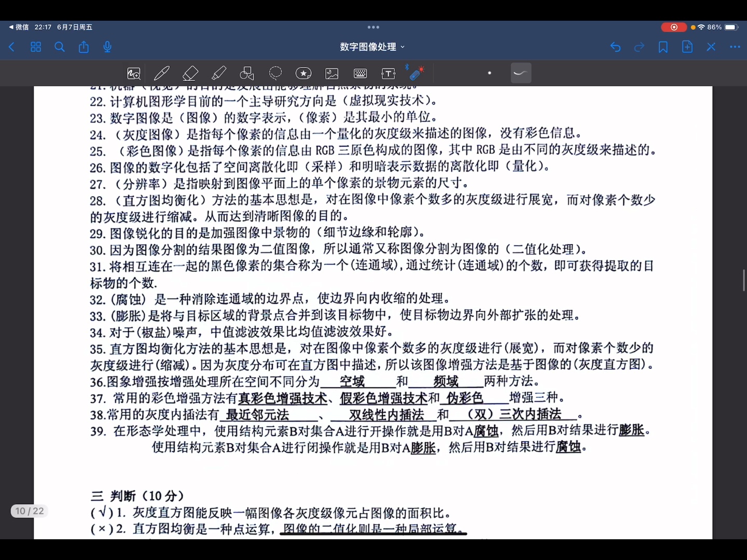The image size is (747, 560).
Task: Start audio recording with microphone icon
Action: 107,47
